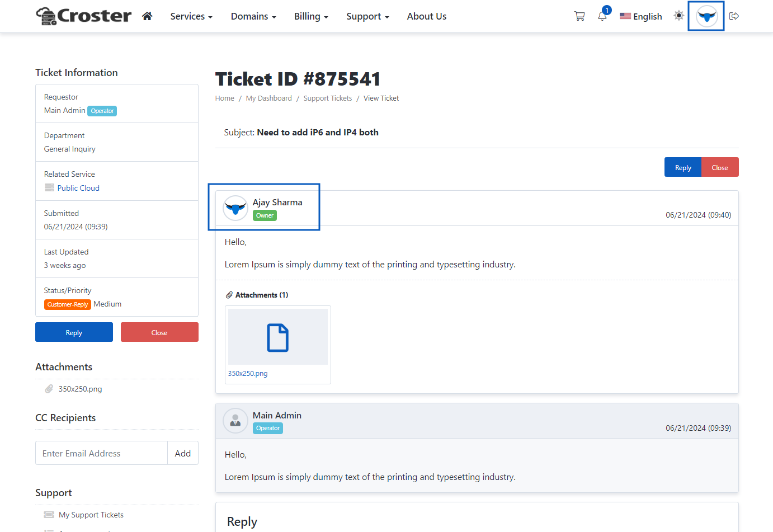Expand the Domains dropdown menu
This screenshot has height=532, width=773.
click(253, 16)
